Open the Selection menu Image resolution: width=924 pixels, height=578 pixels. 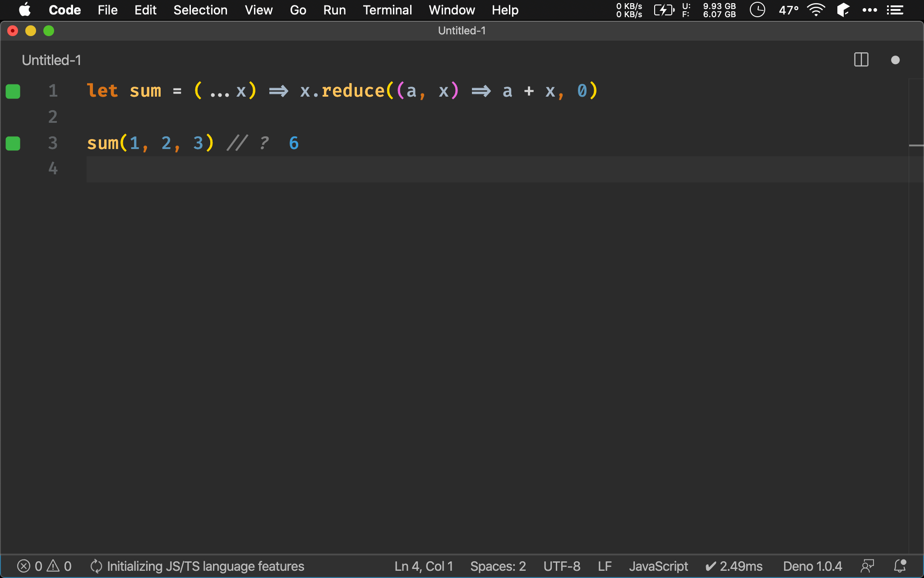coord(200,10)
